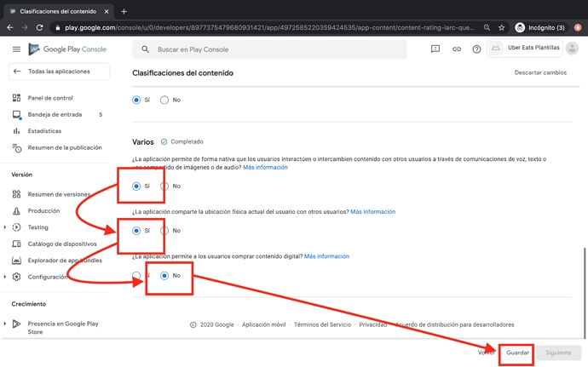Open Estadísticas from the sidebar
The height and width of the screenshot is (367, 588).
pyautogui.click(x=44, y=131)
